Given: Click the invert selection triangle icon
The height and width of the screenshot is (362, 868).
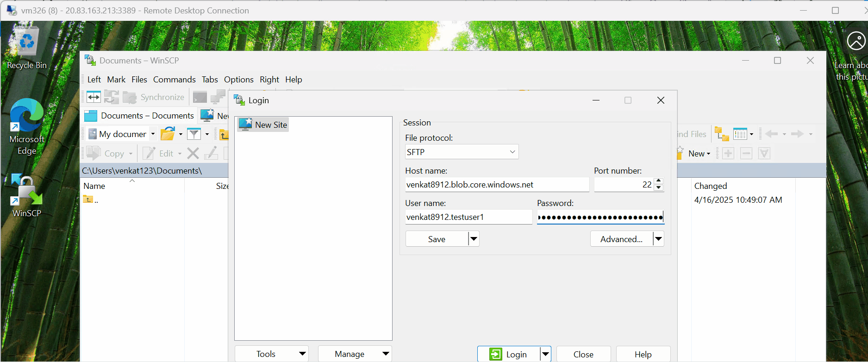Looking at the screenshot, I should click(x=764, y=153).
